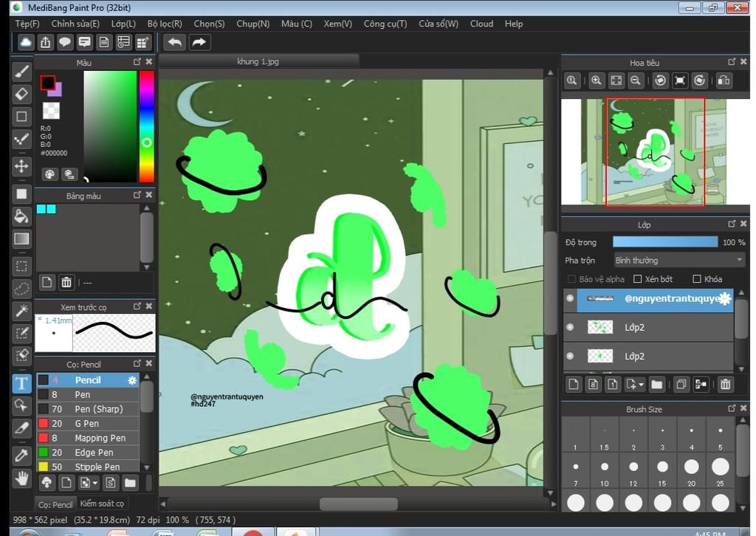Flip the canvas view in Hoa tiêu
This screenshot has width=756, height=536.
coord(724,80)
